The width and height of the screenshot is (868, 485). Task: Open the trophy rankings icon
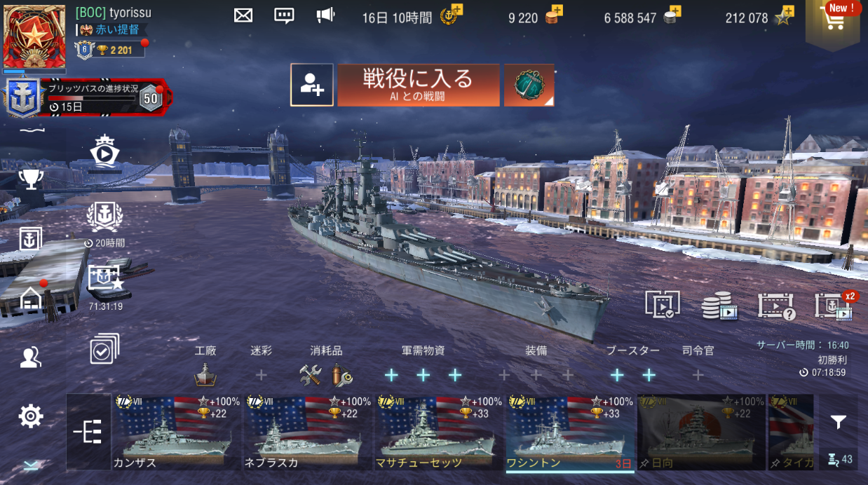point(31,179)
